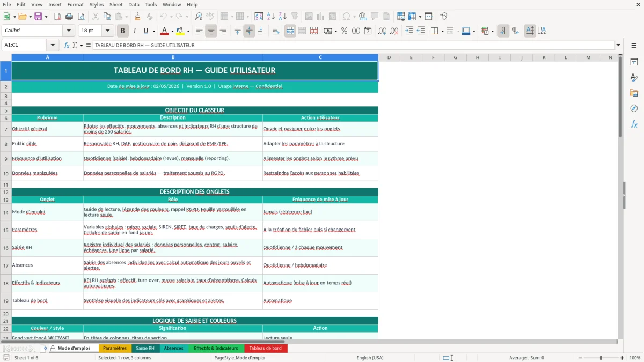This screenshot has width=644, height=362.
Task: Apply yellow background color swatch
Action: pyautogui.click(x=180, y=31)
